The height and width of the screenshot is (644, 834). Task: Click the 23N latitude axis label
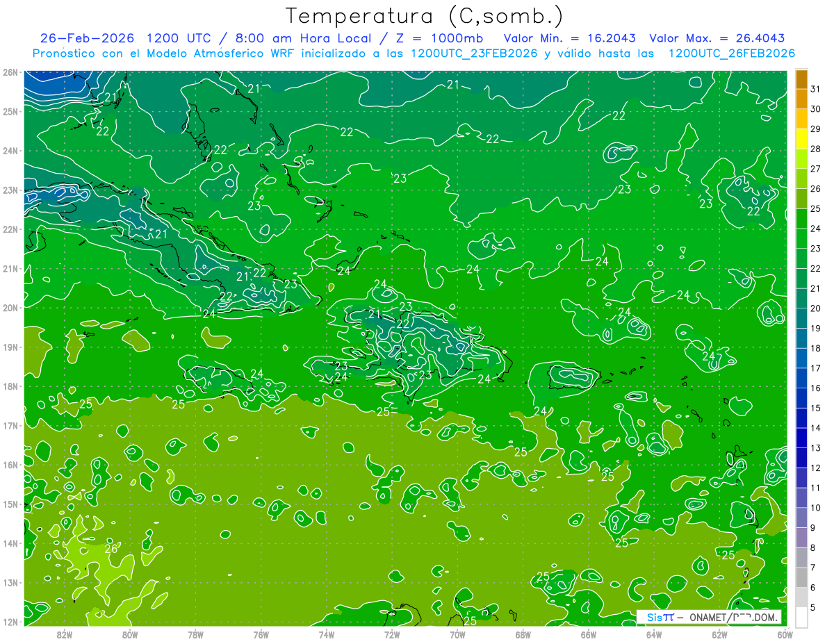[10, 190]
